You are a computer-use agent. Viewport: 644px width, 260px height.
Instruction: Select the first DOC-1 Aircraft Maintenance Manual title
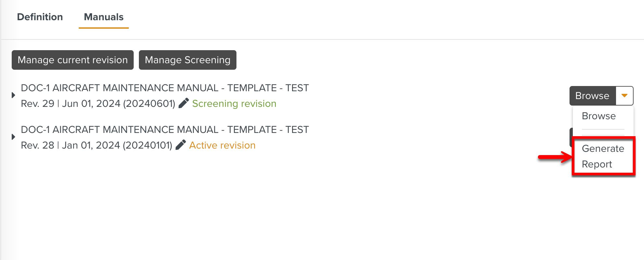coord(165,88)
